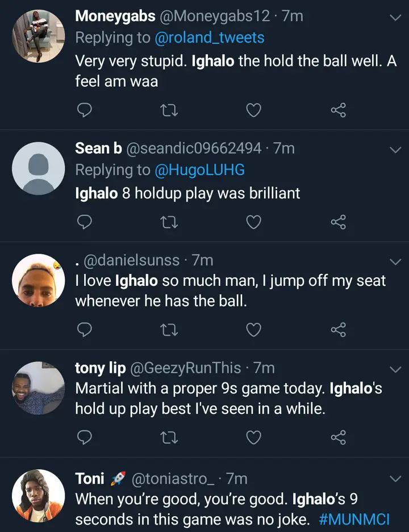Visit the @HugoLUHG mention link

point(199,170)
